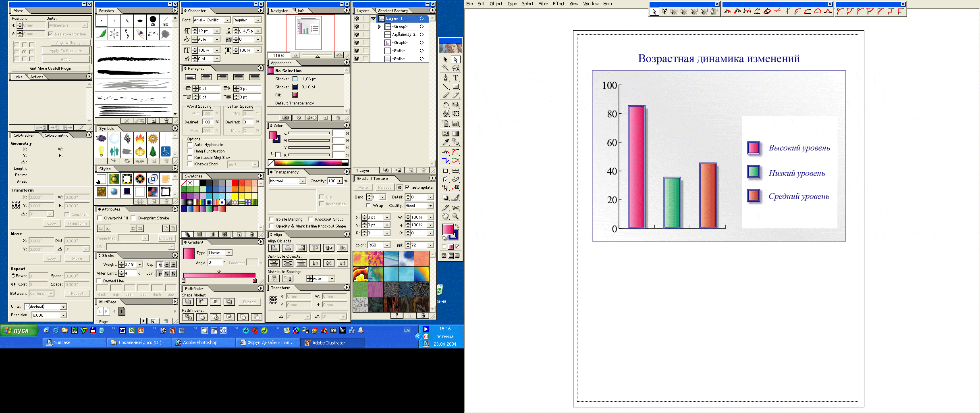
Task: Select the Type tool
Action: [456, 77]
